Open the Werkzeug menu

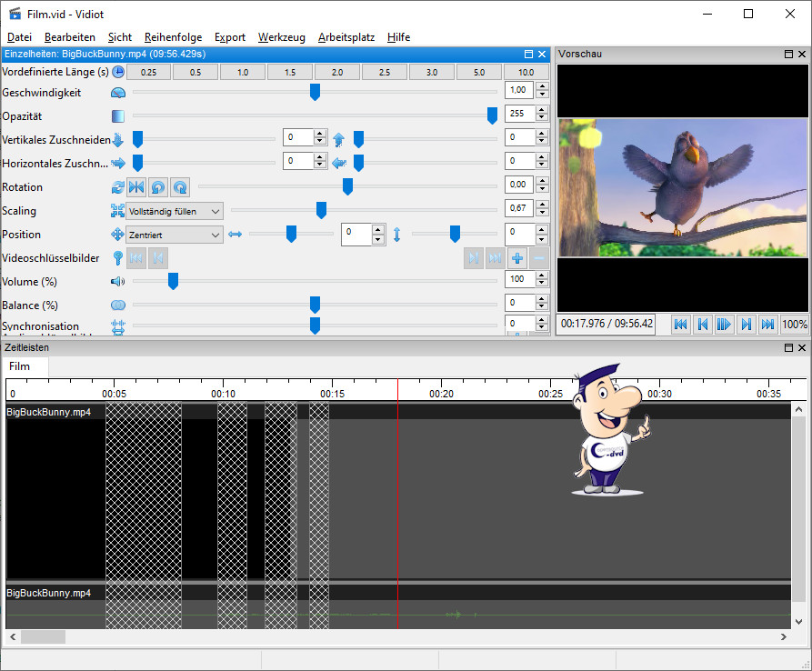point(281,37)
